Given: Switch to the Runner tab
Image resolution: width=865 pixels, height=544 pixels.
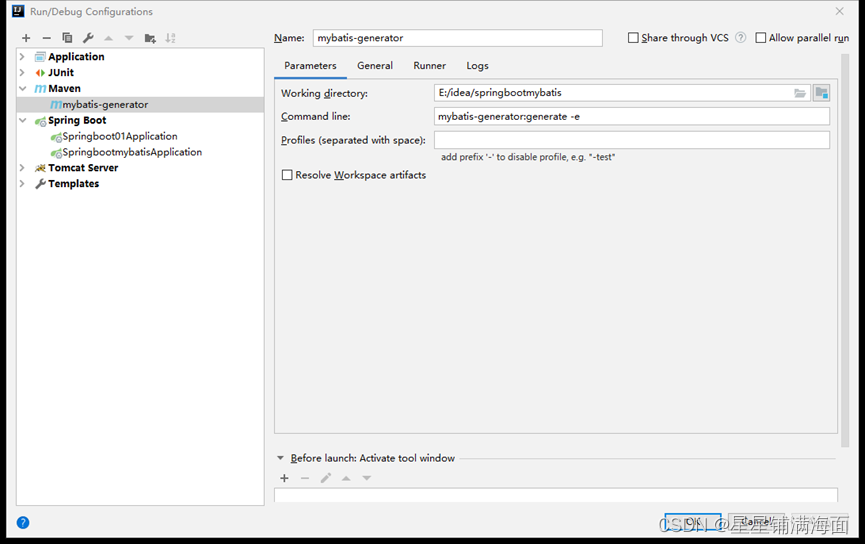Looking at the screenshot, I should point(430,66).
